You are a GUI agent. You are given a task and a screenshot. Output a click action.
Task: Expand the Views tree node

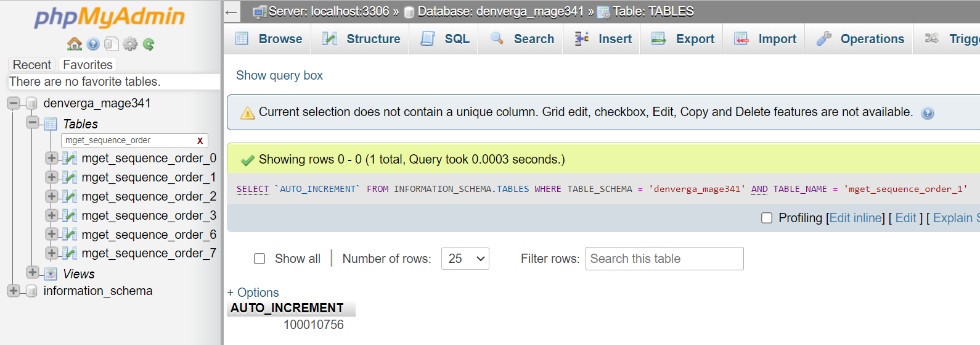(33, 273)
